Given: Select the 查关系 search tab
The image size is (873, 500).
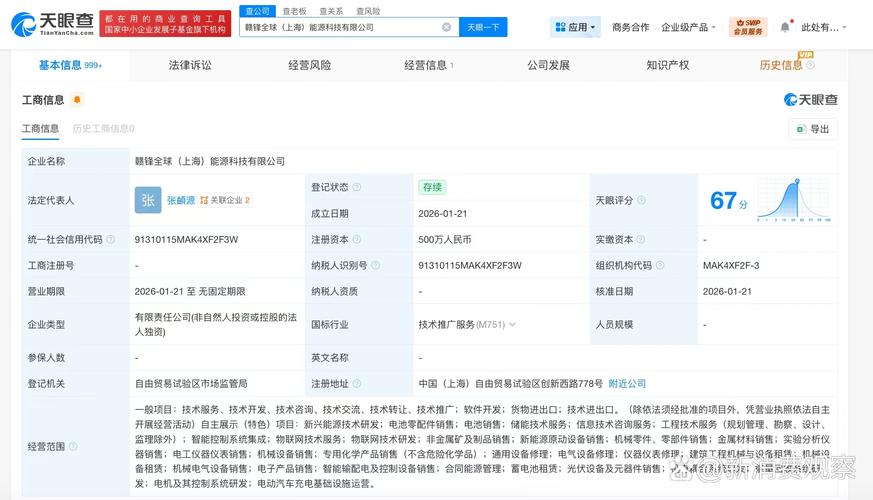Looking at the screenshot, I should tap(331, 11).
